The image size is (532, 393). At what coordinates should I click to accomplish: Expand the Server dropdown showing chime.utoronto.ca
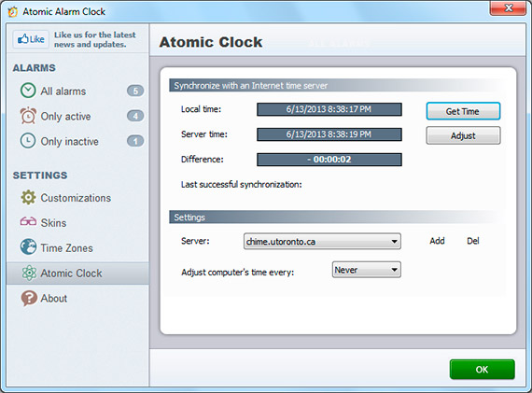[x=322, y=241]
